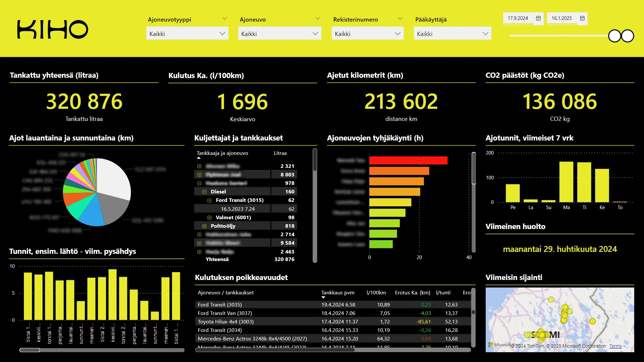Click the Ke bar in Ajotunnit chart
The width and height of the screenshot is (644, 362).
(602, 186)
